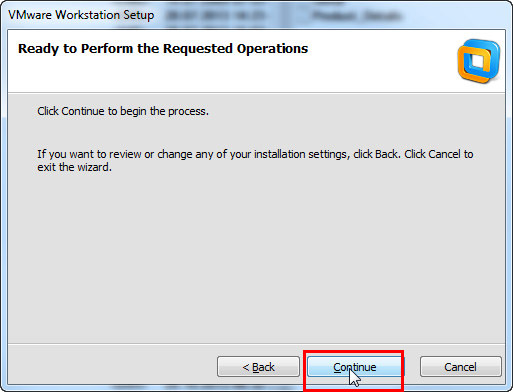
Task: Go to previous step with < Back button
Action: pos(258,367)
